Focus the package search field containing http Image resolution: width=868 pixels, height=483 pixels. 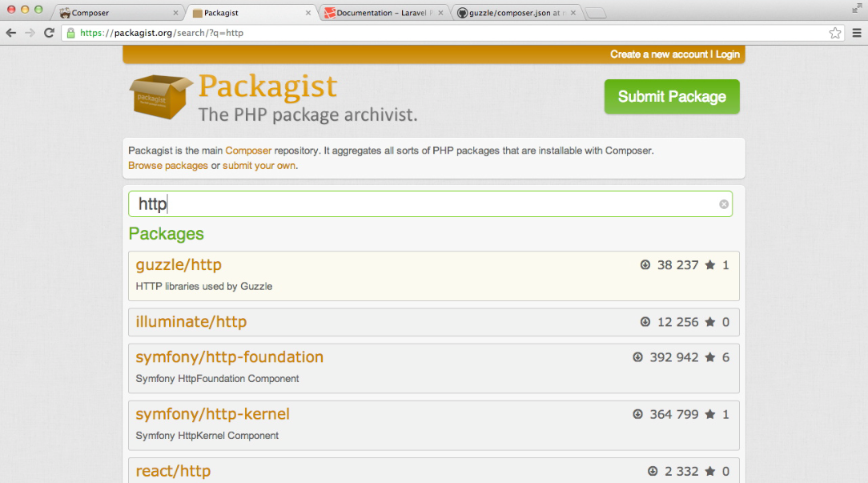pos(430,203)
